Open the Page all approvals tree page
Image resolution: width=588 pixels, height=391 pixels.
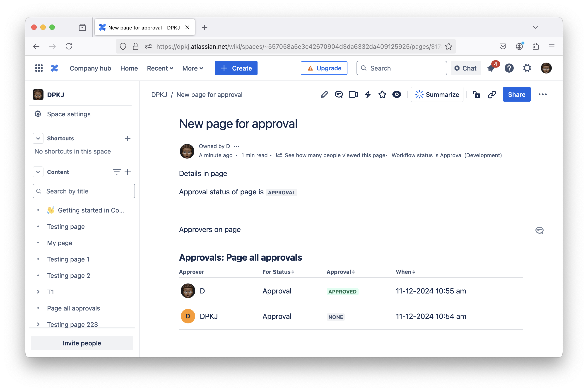click(x=73, y=308)
